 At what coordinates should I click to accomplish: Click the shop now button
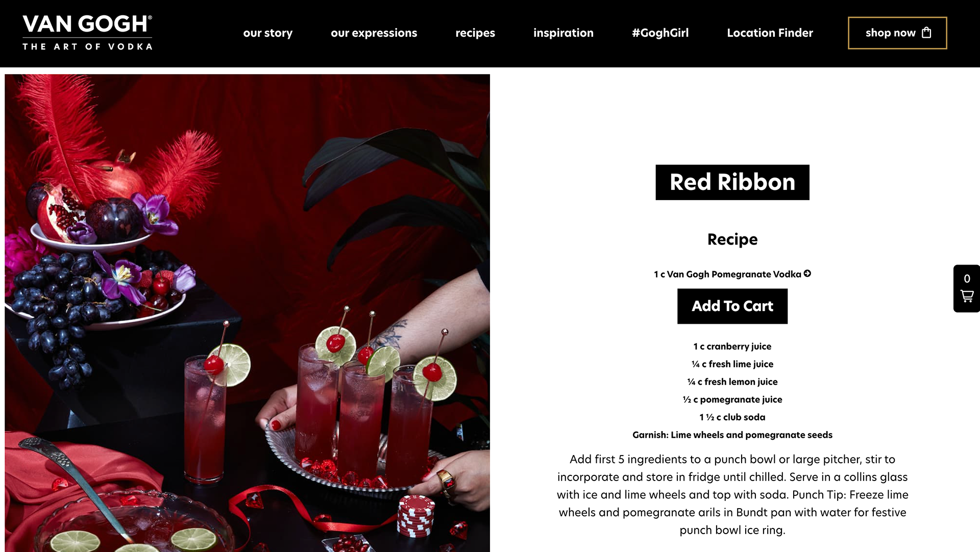[x=897, y=33]
